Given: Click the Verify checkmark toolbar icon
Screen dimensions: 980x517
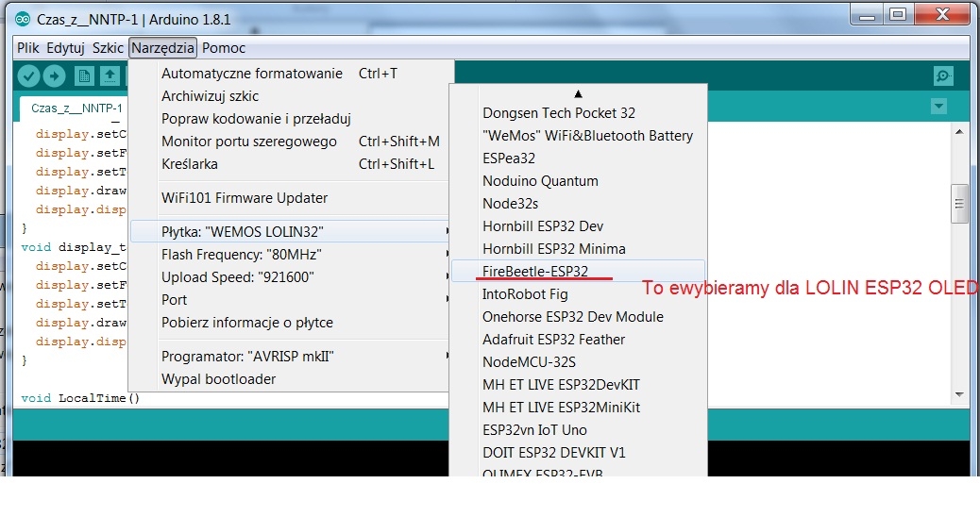Looking at the screenshot, I should 28,76.
